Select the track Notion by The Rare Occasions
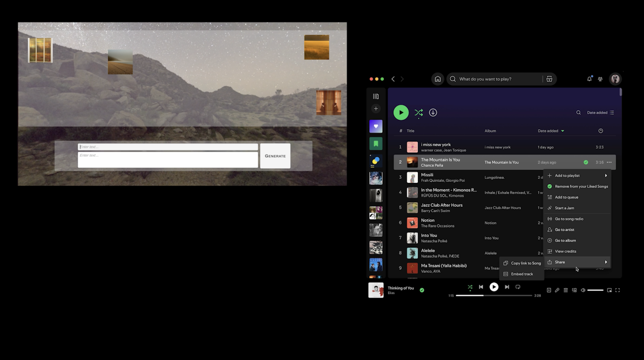This screenshot has width=644, height=360. click(504, 223)
